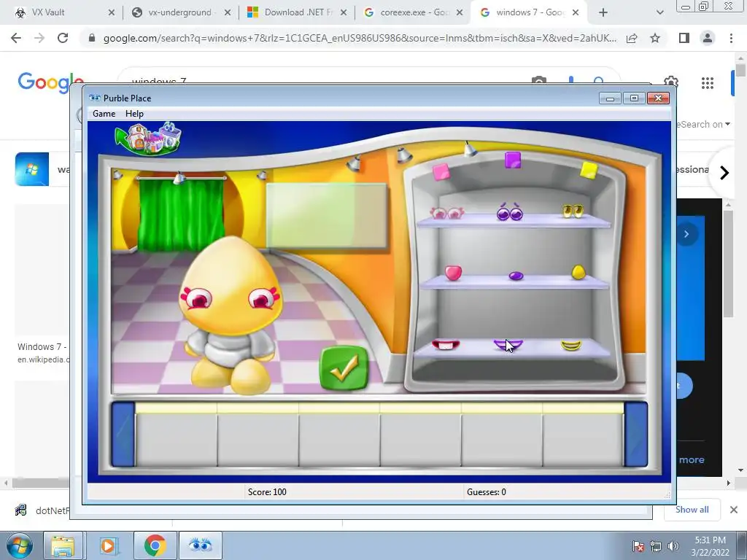Image resolution: width=747 pixels, height=560 pixels.
Task: Choose the red mouth on the shelf
Action: pos(446,345)
